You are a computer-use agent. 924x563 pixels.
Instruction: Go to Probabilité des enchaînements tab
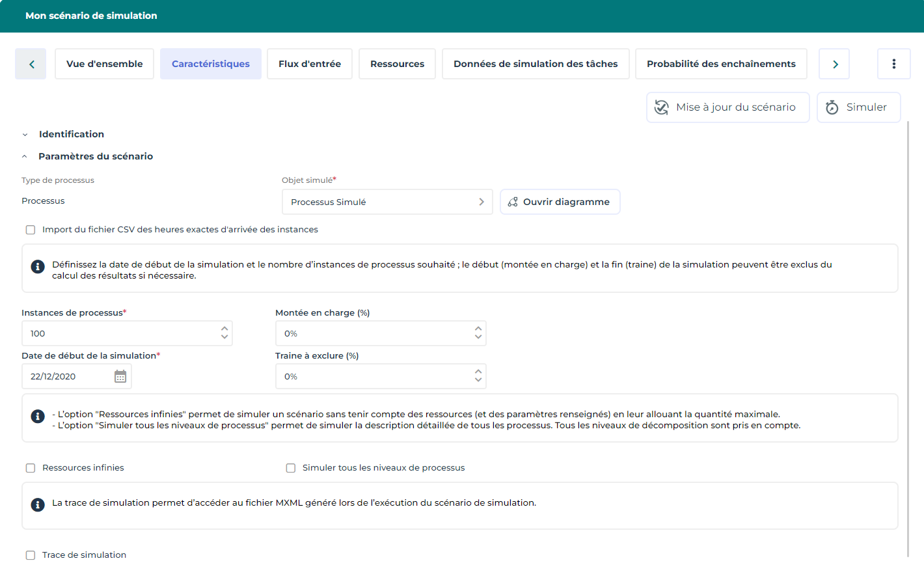point(720,64)
